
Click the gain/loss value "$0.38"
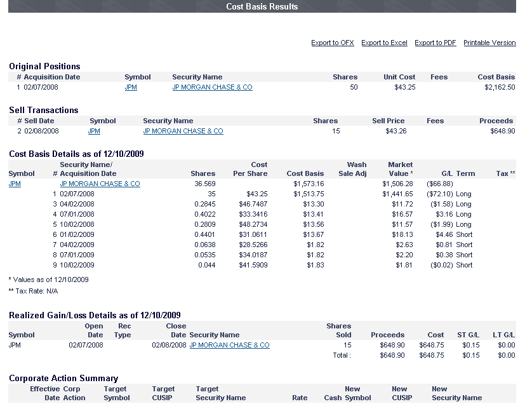click(x=444, y=255)
